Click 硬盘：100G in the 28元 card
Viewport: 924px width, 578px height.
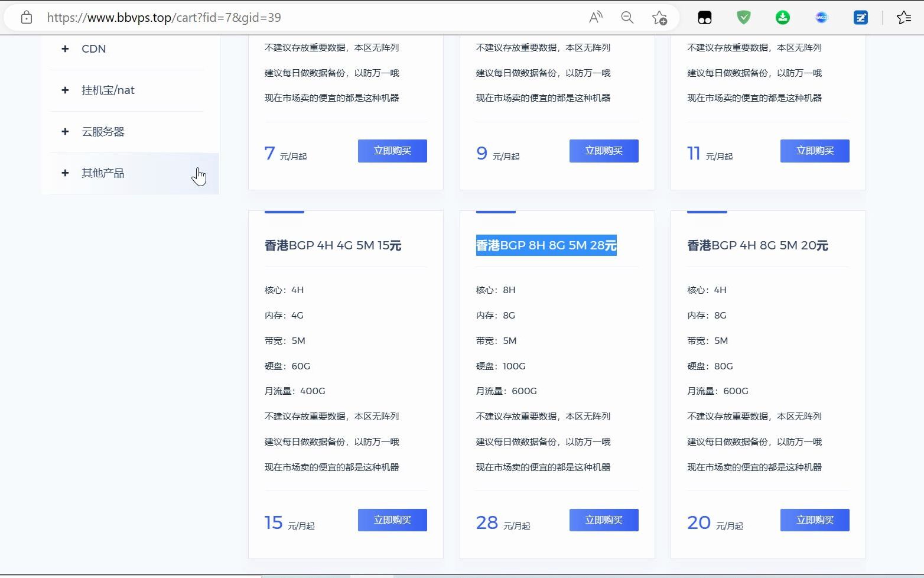pyautogui.click(x=501, y=366)
